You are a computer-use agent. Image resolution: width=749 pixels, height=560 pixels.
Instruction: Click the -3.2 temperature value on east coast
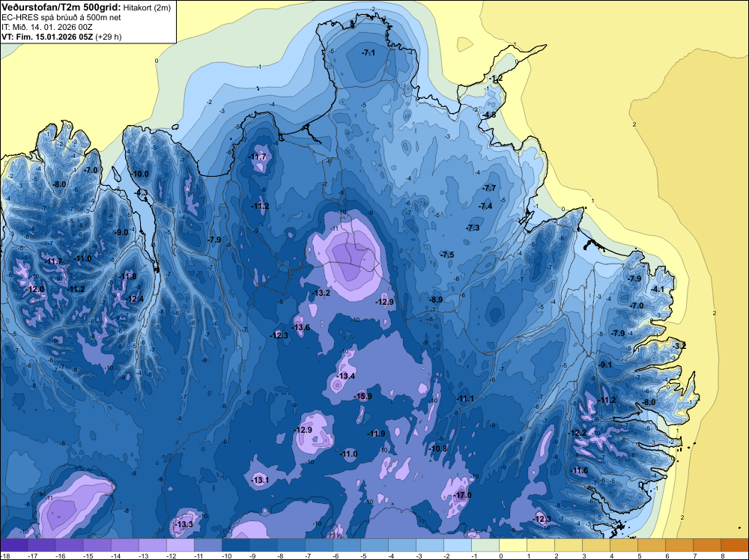[680, 346]
